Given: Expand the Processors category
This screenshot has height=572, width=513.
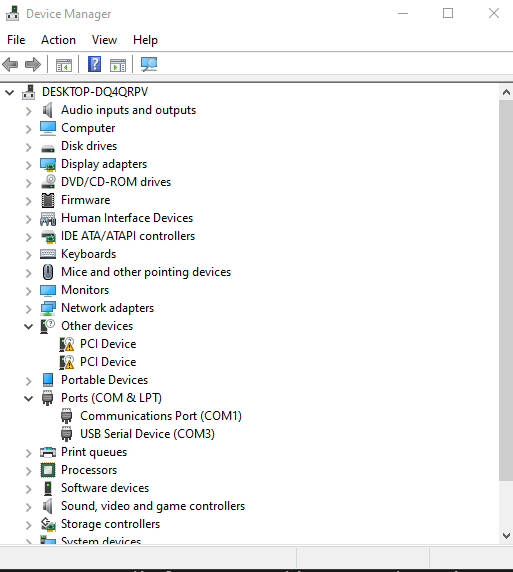Looking at the screenshot, I should coord(28,471).
